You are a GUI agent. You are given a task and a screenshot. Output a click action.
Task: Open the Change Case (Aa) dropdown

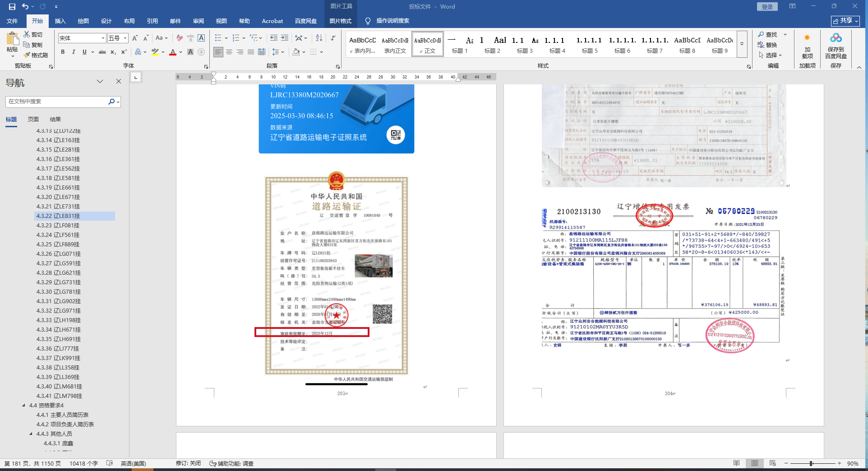coord(162,38)
